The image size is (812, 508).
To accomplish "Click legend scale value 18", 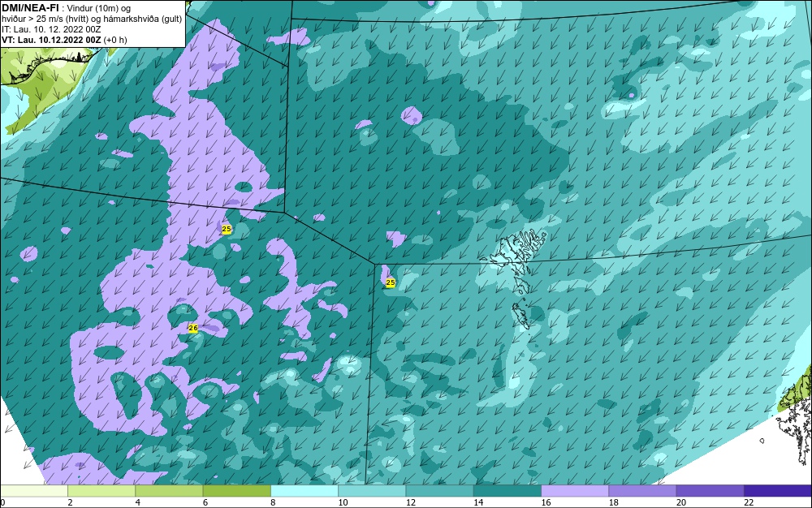I will [x=613, y=502].
